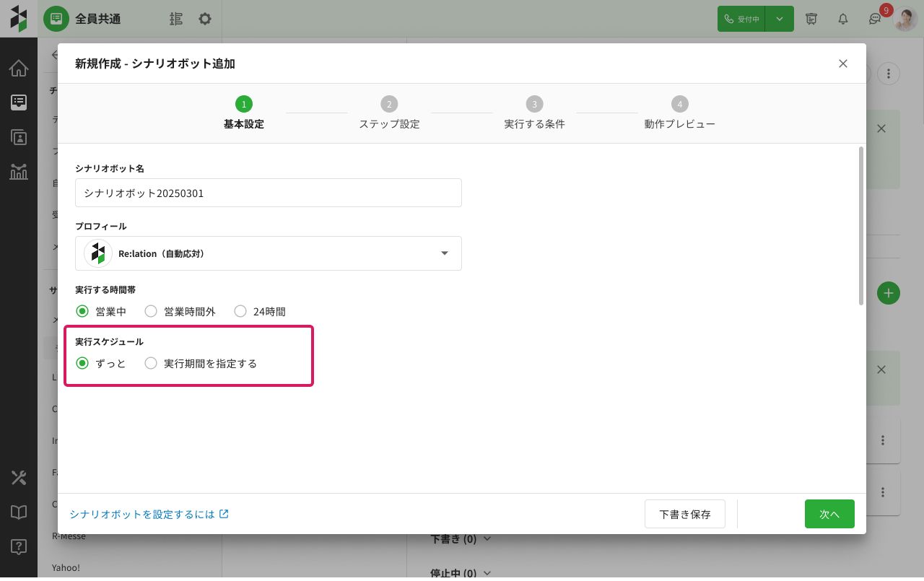Select the 営業時間外 radio option

[151, 312]
